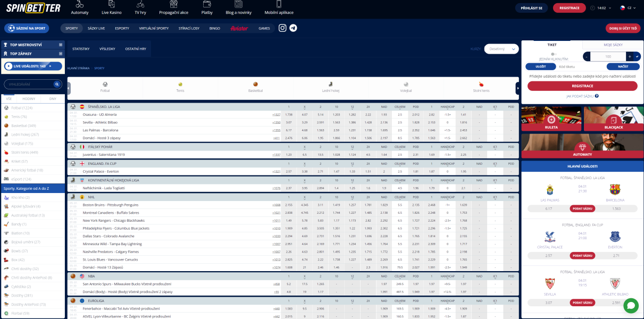644x319 pixels.
Task: Click the search magnifier in the sidebar
Action: pyautogui.click(x=57, y=85)
